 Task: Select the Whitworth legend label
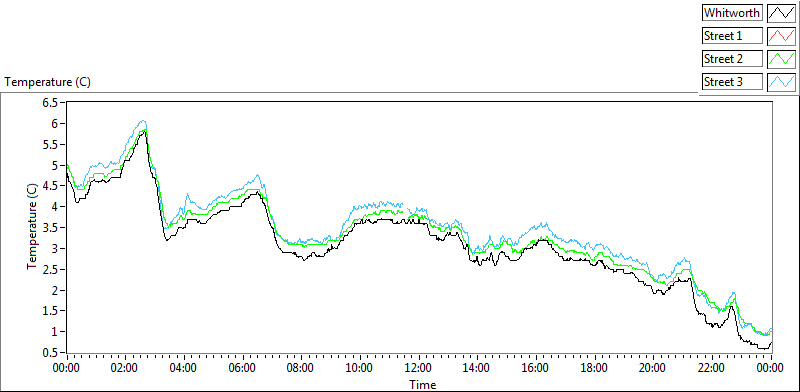click(732, 12)
